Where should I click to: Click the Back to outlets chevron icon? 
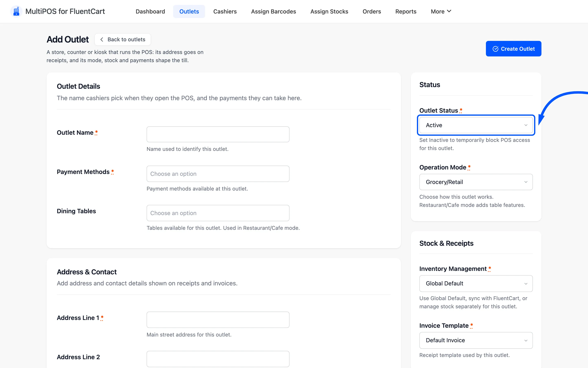click(102, 39)
